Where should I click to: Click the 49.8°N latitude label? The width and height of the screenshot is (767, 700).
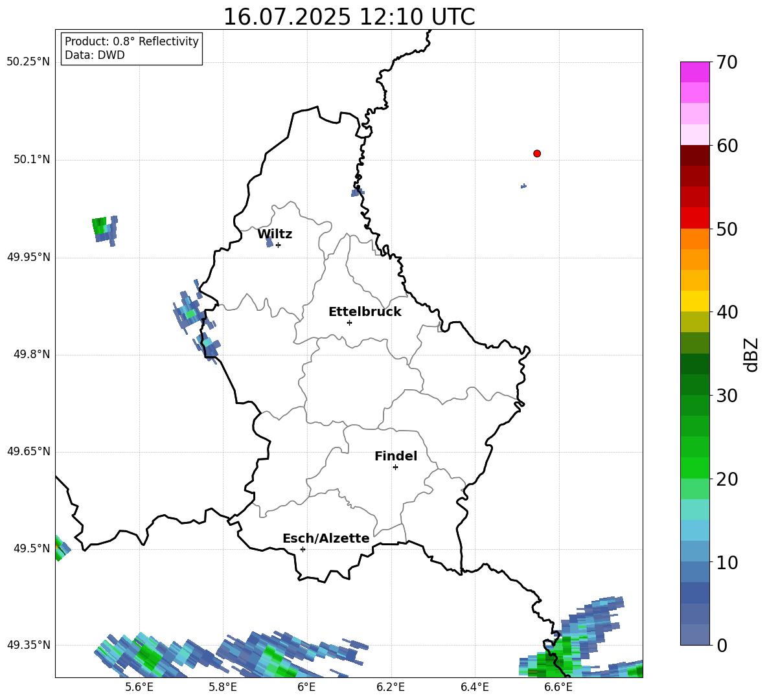click(32, 354)
